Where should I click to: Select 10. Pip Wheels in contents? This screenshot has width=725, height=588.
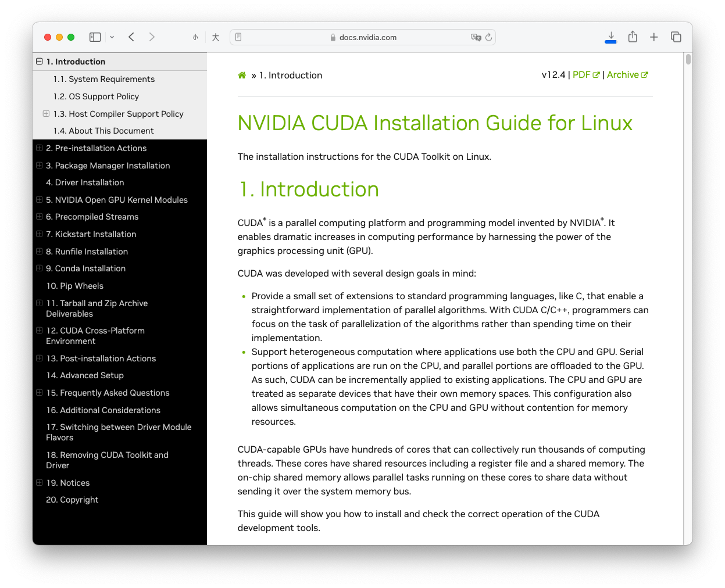(75, 286)
